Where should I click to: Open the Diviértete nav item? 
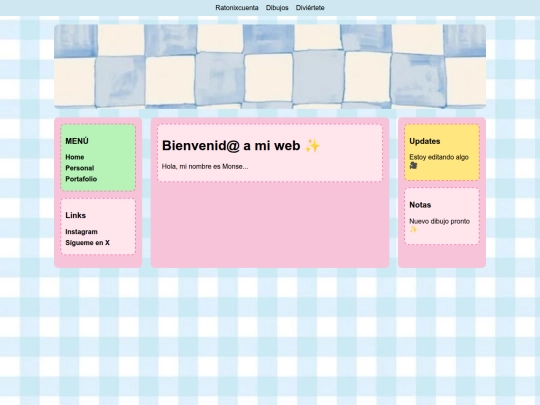click(x=310, y=8)
